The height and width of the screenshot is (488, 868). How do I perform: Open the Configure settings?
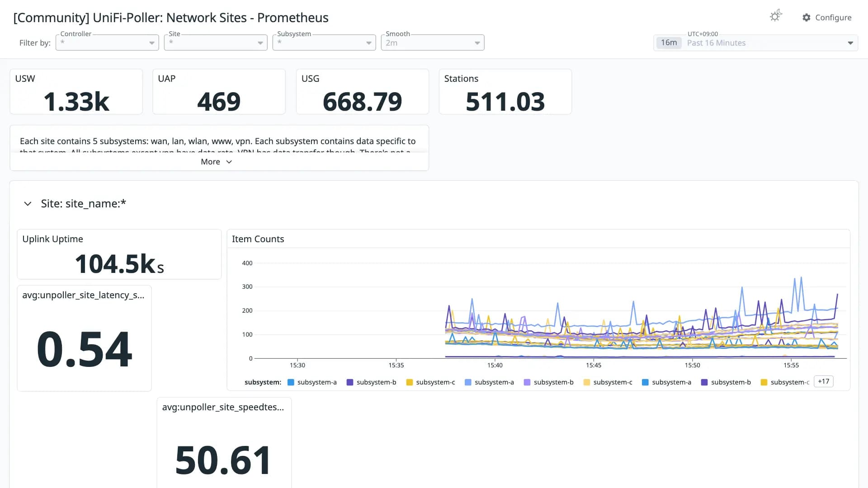pyautogui.click(x=827, y=17)
